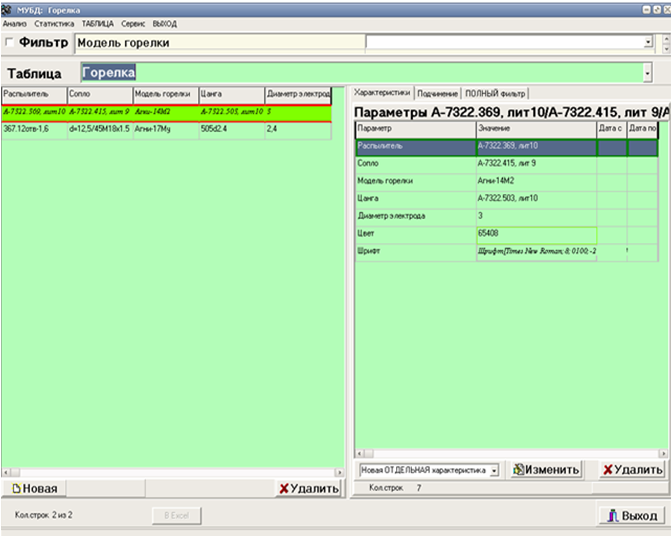This screenshot has height=537, width=672.
Task: Select the Модель горелки parameter row
Action: pos(507,182)
